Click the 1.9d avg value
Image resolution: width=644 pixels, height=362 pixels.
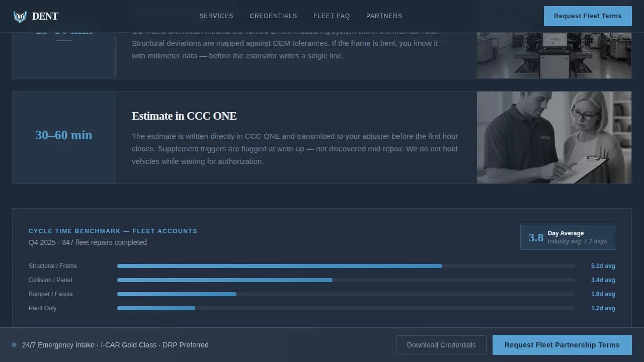point(603,294)
